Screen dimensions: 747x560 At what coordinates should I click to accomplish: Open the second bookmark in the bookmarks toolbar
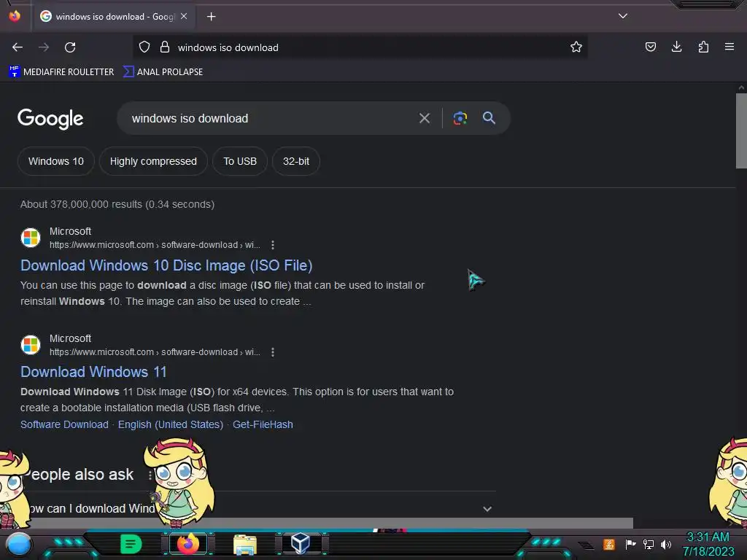pyautogui.click(x=163, y=72)
